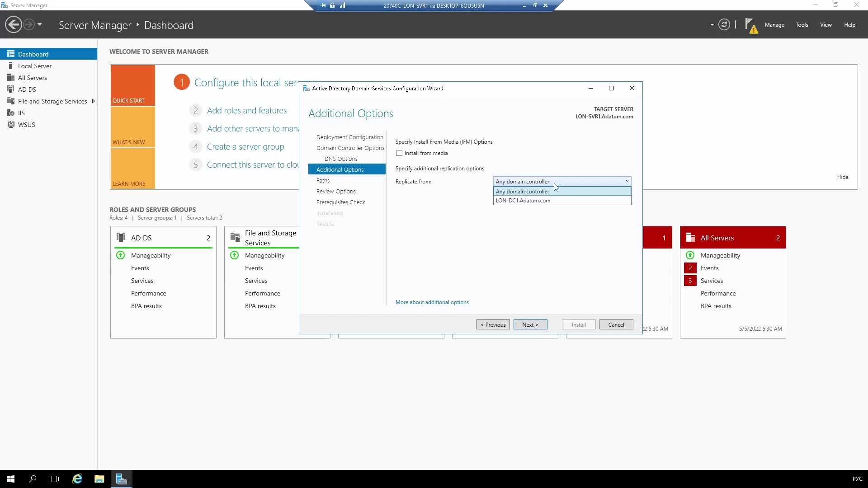Go to Review Options wizard step
Image resolution: width=868 pixels, height=488 pixels.
(x=336, y=191)
